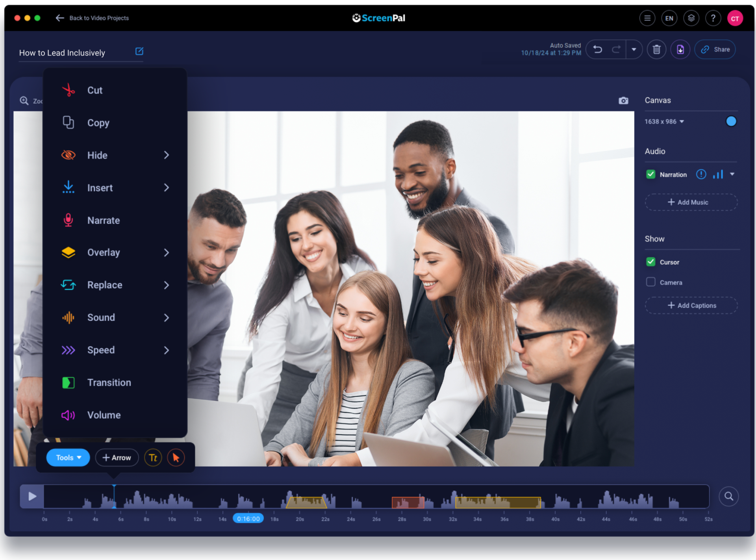Select the orange cursor tool icon
The width and height of the screenshot is (756, 560).
[x=176, y=458]
